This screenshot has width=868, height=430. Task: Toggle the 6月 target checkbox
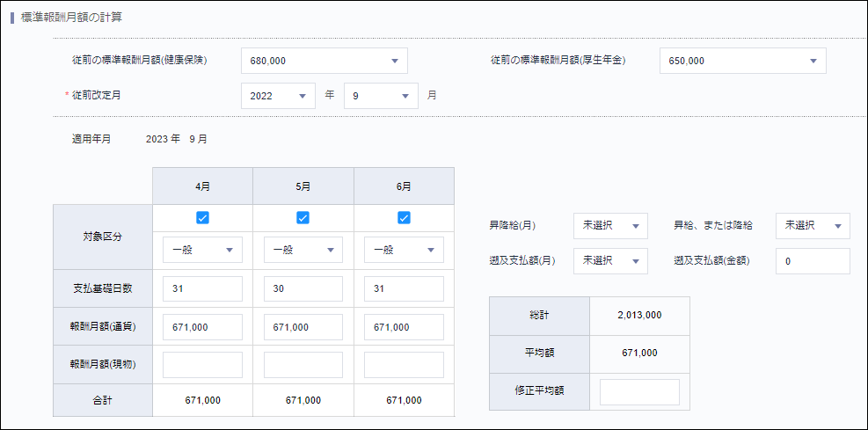point(405,218)
